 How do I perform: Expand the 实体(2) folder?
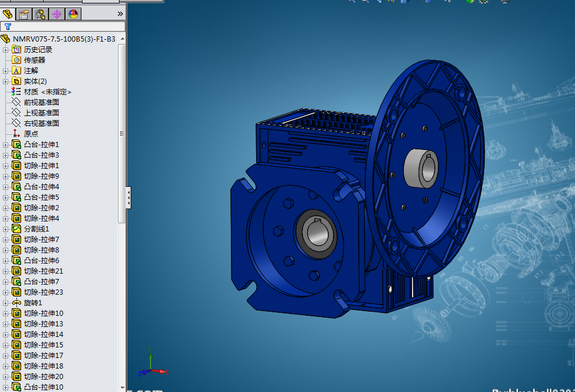pos(5,81)
